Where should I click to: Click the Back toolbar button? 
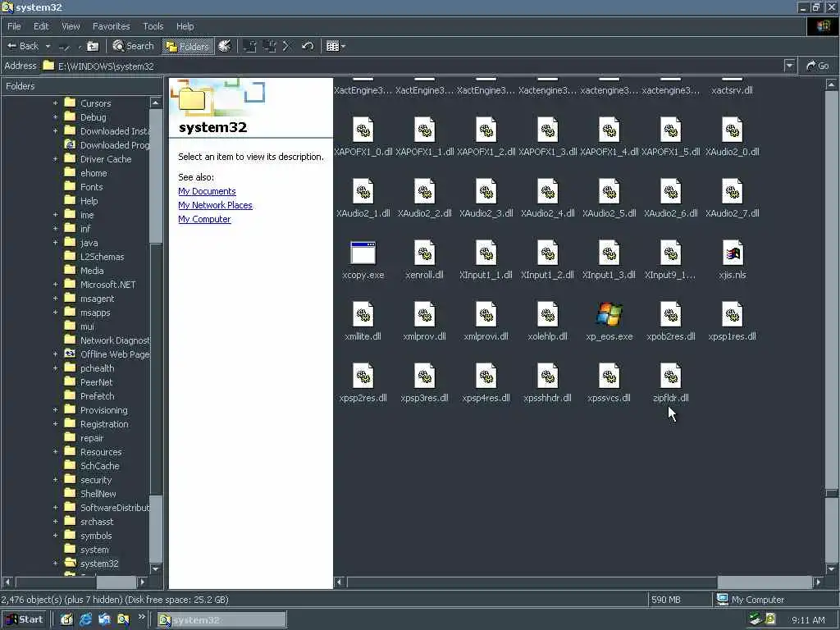click(x=22, y=46)
